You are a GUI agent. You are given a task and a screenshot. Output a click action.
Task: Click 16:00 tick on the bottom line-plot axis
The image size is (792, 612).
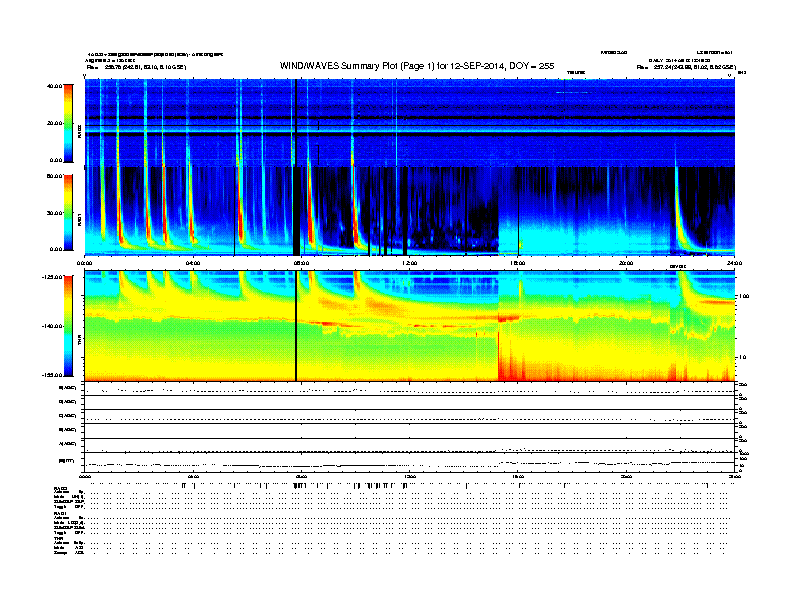point(518,476)
